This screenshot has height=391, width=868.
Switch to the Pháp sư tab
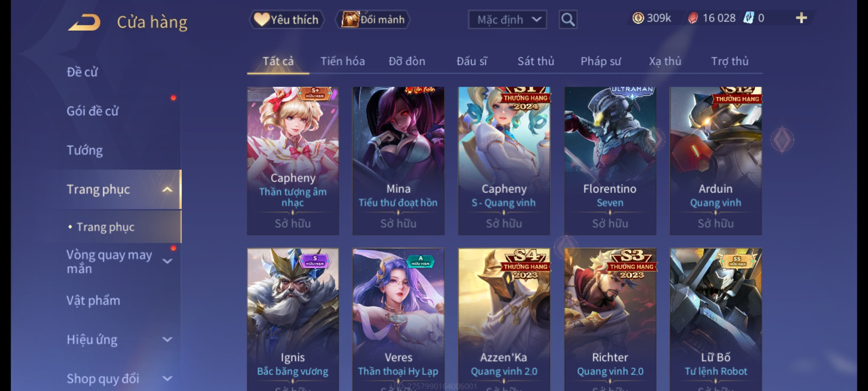[x=601, y=62]
